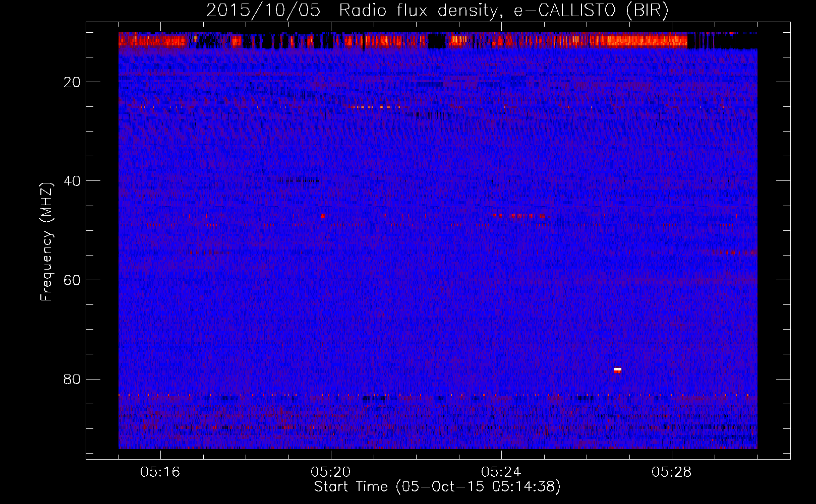This screenshot has height=504, width=816.
Task: Click the 20 MHz frequency tick label
Action: pos(73,82)
